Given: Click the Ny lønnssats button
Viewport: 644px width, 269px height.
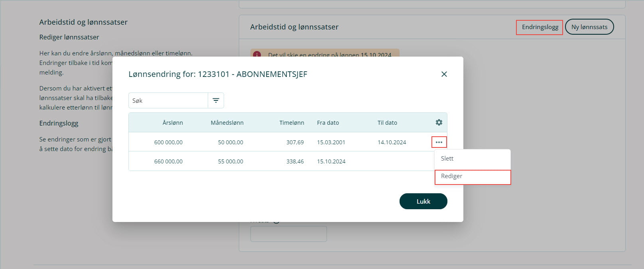Looking at the screenshot, I should (x=589, y=27).
